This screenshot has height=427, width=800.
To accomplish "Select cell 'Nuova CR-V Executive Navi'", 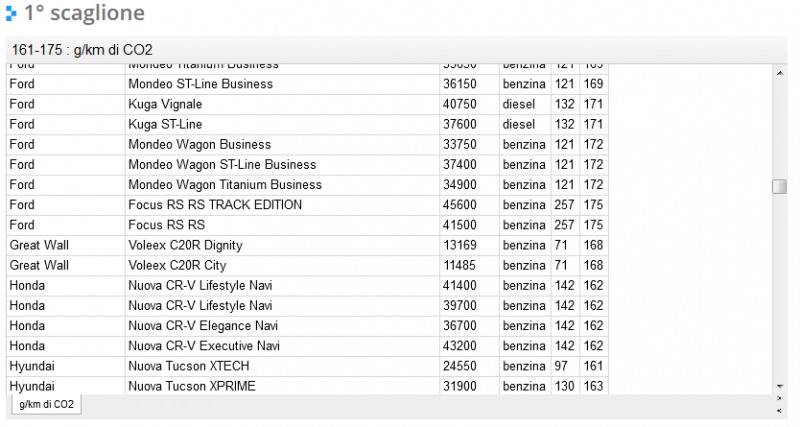I will point(283,346).
